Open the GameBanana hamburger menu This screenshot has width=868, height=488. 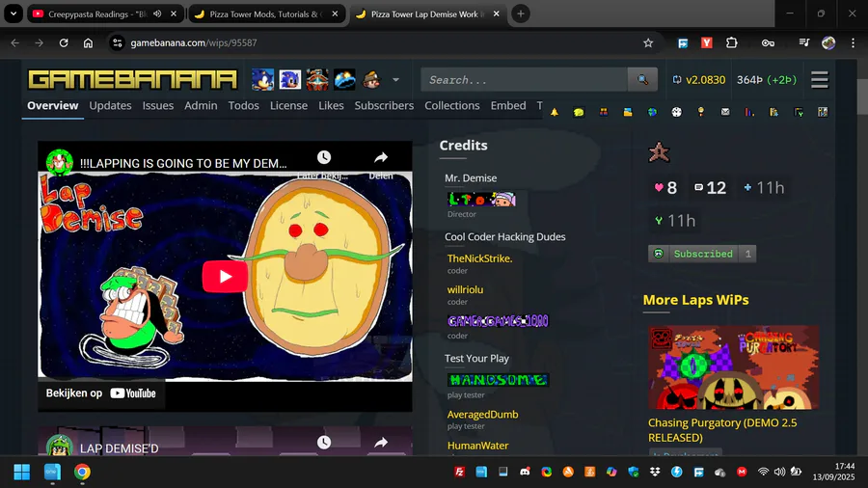click(x=820, y=80)
